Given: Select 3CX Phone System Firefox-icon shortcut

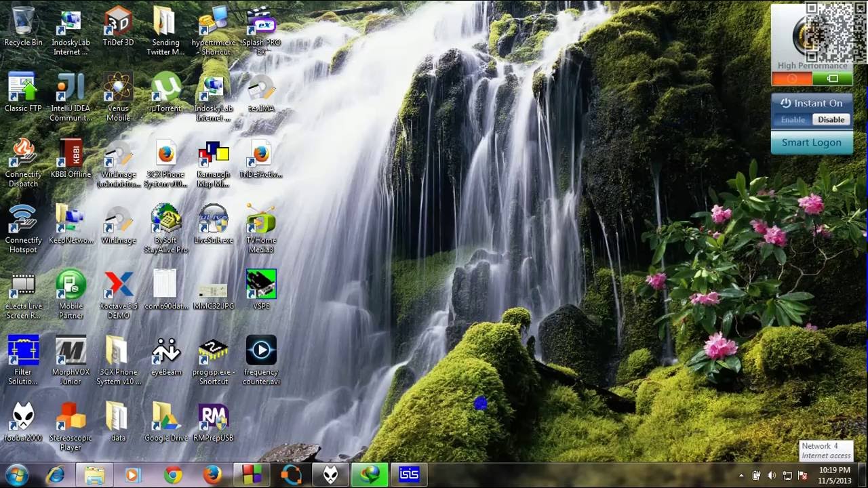Looking at the screenshot, I should tap(165, 163).
